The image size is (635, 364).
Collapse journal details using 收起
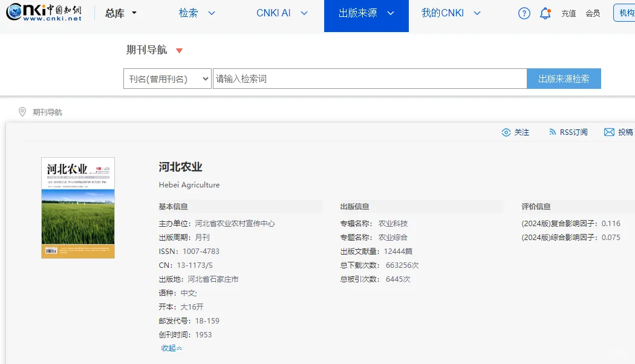click(x=171, y=348)
